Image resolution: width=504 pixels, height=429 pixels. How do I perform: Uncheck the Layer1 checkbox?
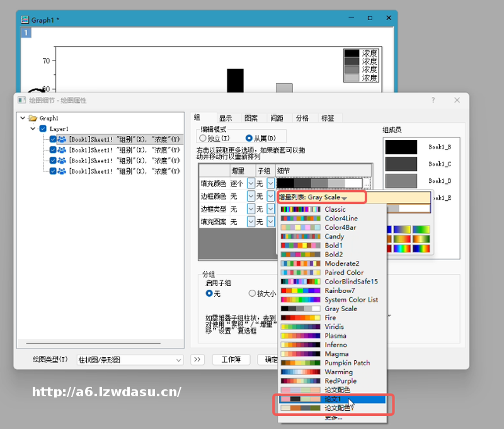pos(43,129)
